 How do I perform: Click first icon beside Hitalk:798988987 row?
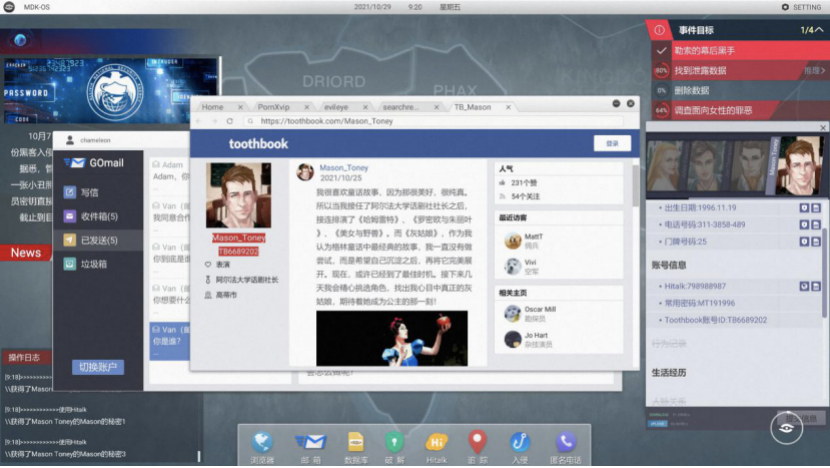804,286
